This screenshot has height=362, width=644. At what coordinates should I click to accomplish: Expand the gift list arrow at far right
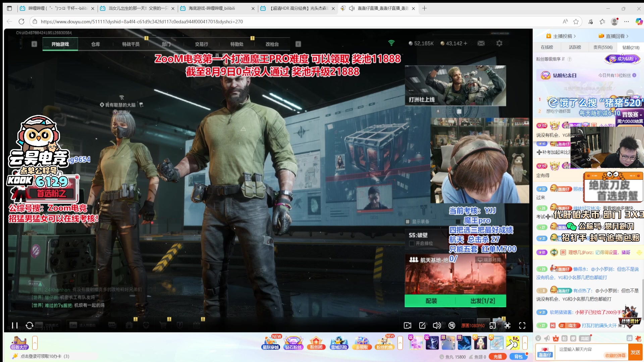click(525, 343)
